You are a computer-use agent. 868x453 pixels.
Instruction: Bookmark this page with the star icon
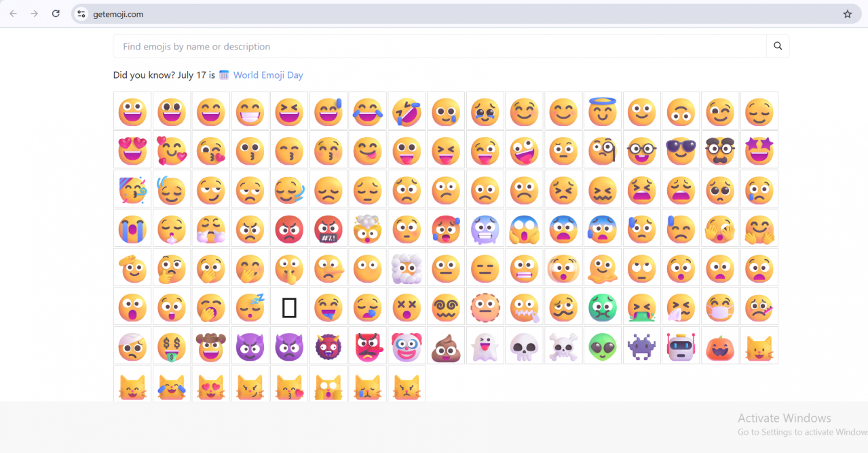[847, 14]
